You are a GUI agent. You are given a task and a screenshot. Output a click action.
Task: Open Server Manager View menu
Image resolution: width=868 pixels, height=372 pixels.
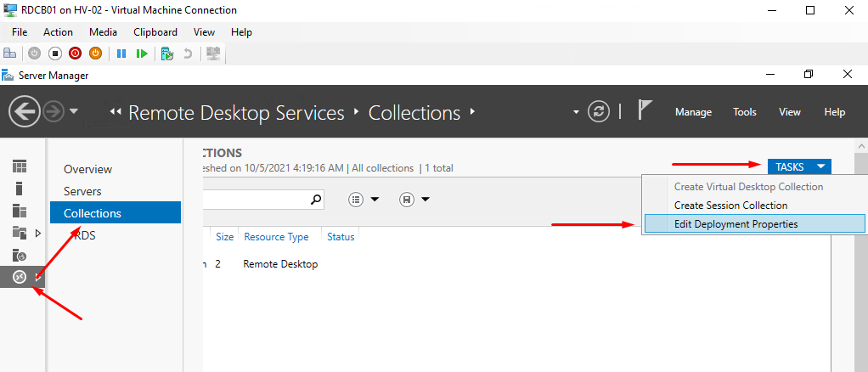(790, 112)
